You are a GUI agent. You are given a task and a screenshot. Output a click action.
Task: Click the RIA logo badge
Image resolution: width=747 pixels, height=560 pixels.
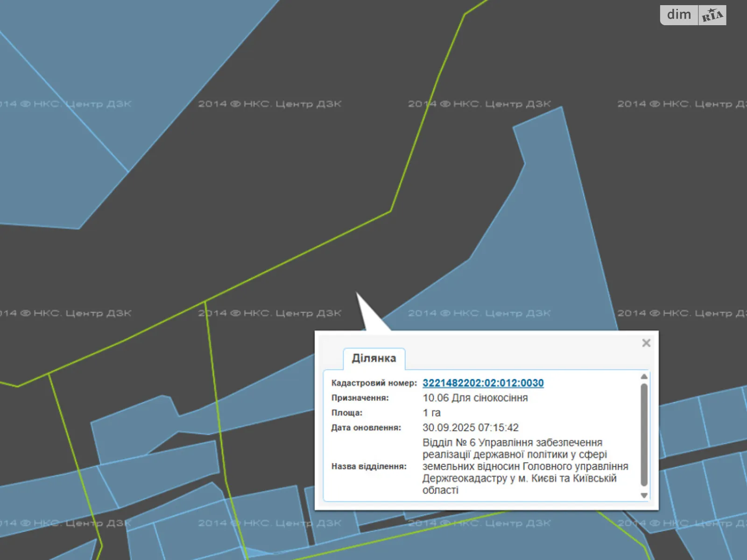point(712,15)
